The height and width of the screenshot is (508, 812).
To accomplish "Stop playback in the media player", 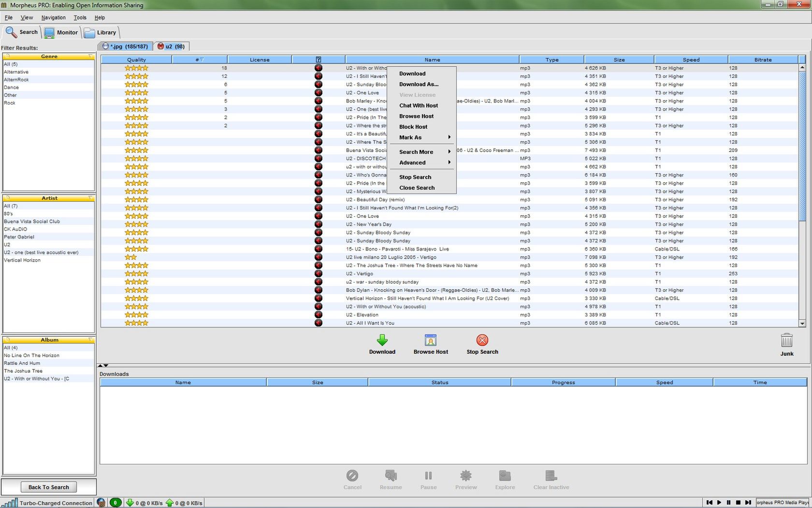I will (x=738, y=503).
